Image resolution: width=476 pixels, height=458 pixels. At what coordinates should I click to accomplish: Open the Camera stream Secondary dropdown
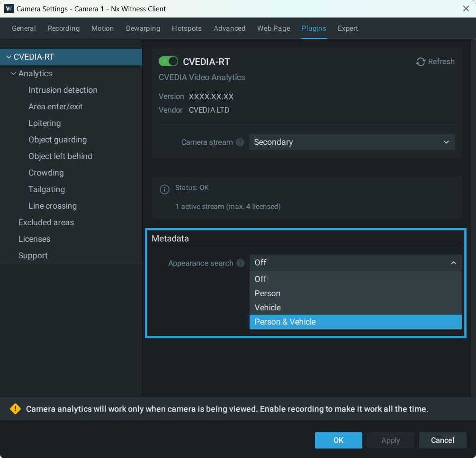point(352,142)
